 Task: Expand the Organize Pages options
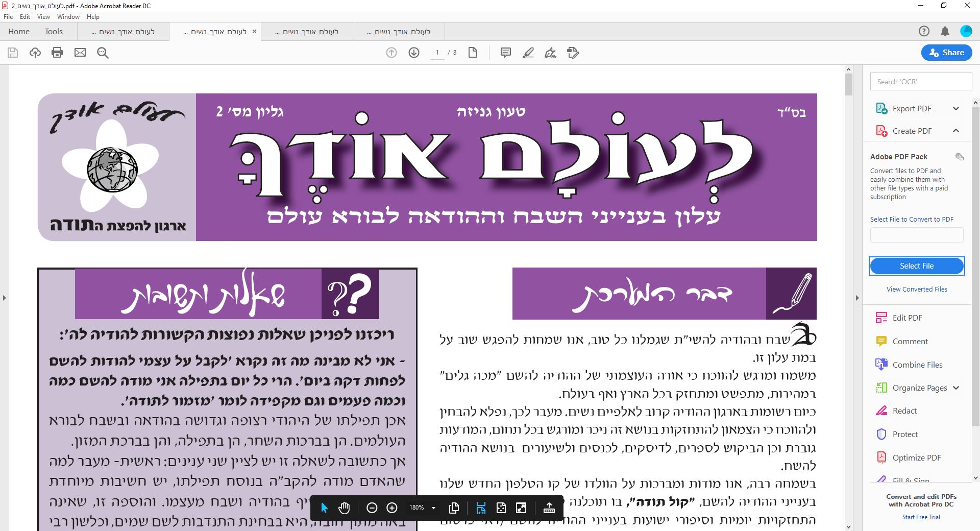click(x=955, y=388)
